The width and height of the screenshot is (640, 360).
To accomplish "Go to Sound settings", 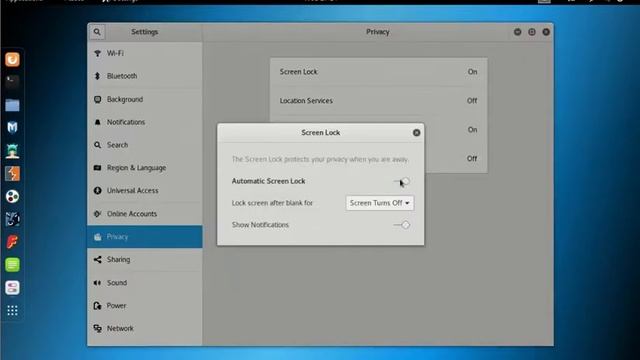I will 145,282.
